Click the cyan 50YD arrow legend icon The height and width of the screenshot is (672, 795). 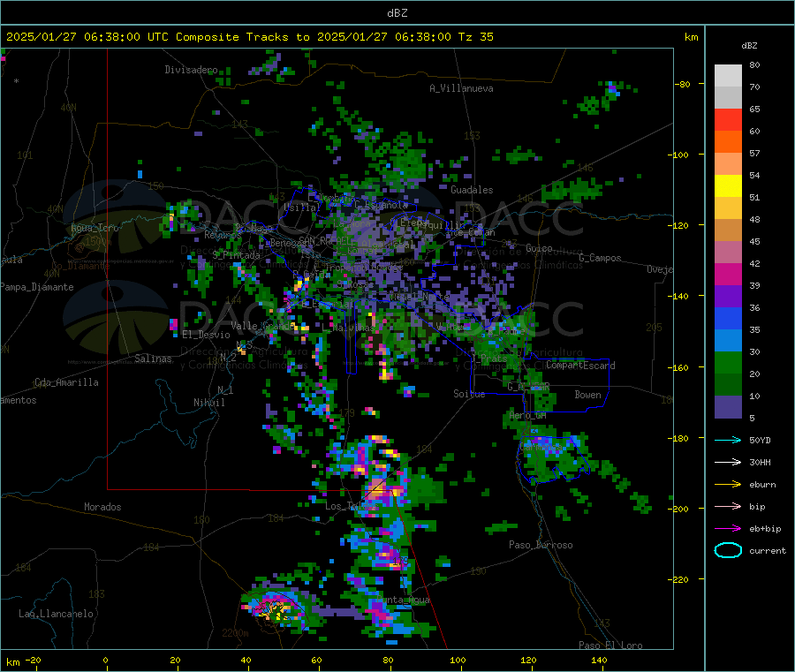728,440
